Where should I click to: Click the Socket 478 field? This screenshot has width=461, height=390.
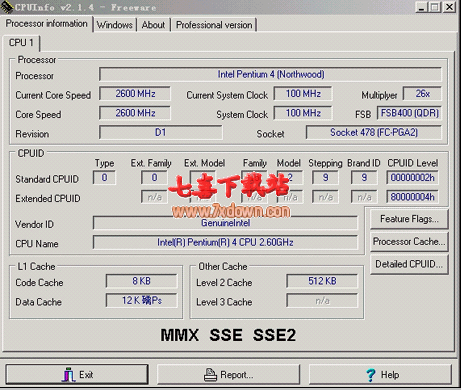pyautogui.click(x=374, y=133)
